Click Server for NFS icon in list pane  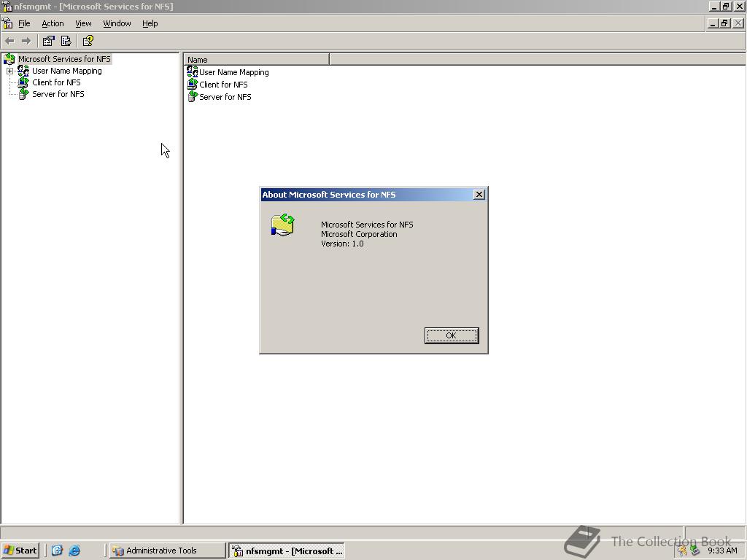[x=192, y=97]
